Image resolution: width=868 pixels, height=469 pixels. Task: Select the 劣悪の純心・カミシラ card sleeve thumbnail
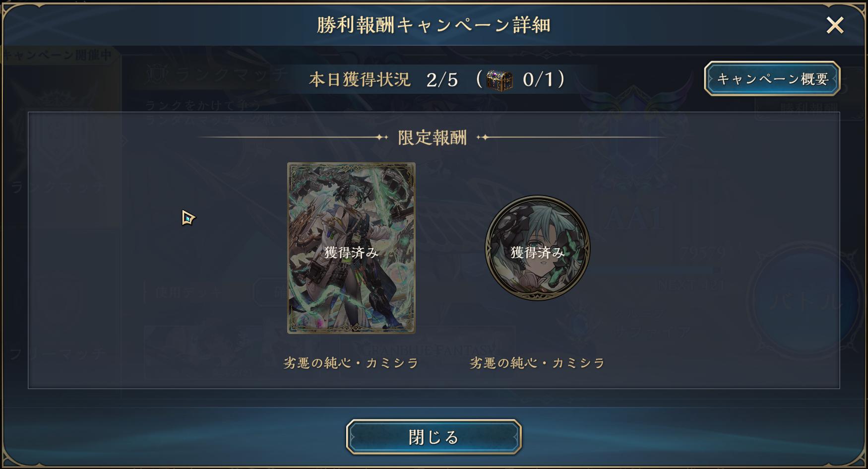[x=351, y=248]
